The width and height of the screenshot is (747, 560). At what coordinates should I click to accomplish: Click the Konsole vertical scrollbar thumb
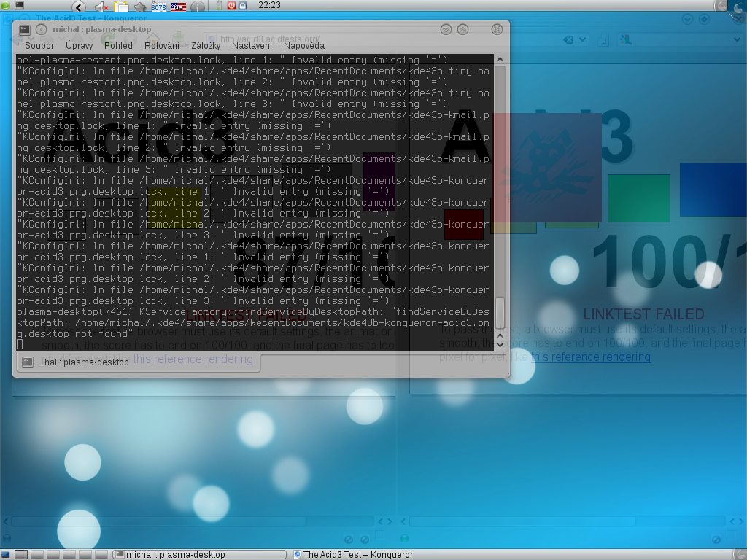(500, 312)
